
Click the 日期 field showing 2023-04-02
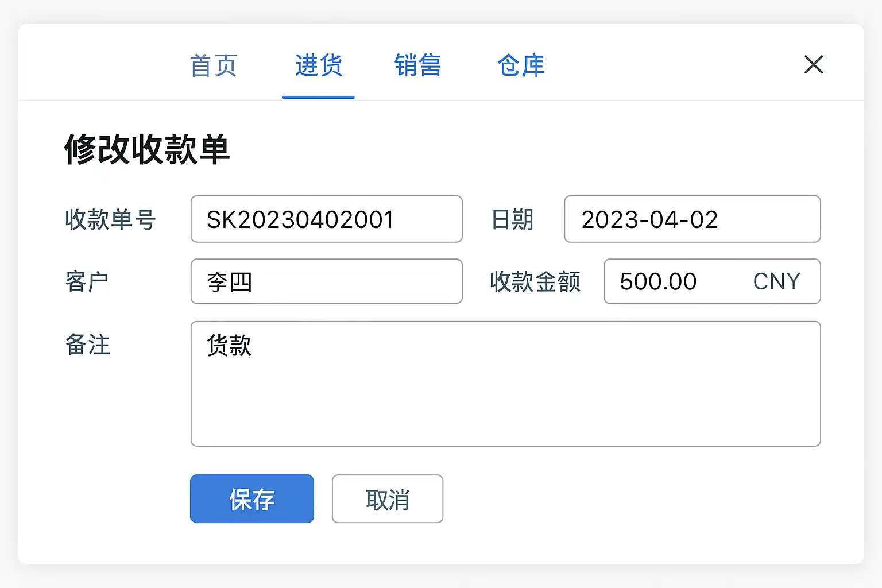pyautogui.click(x=692, y=219)
